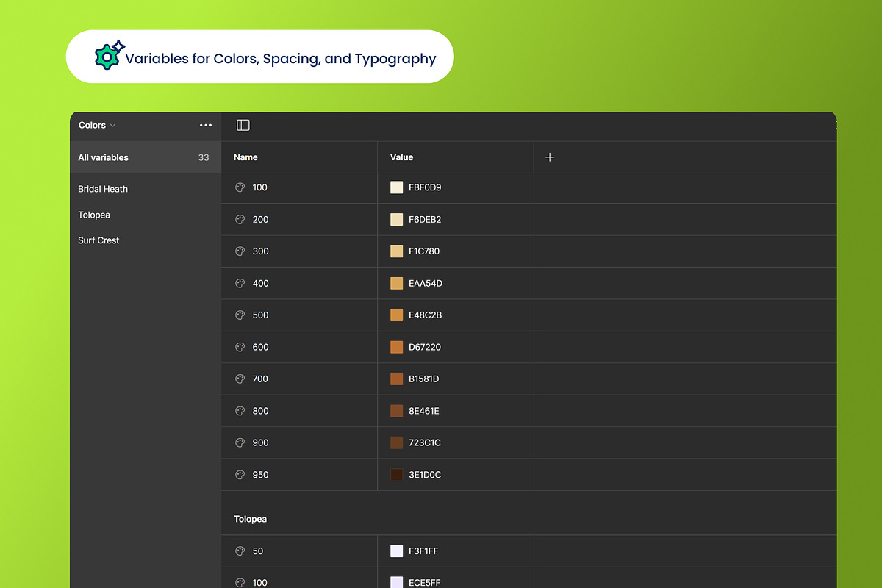Select All variables in sidebar
The height and width of the screenshot is (588, 882).
pos(146,157)
